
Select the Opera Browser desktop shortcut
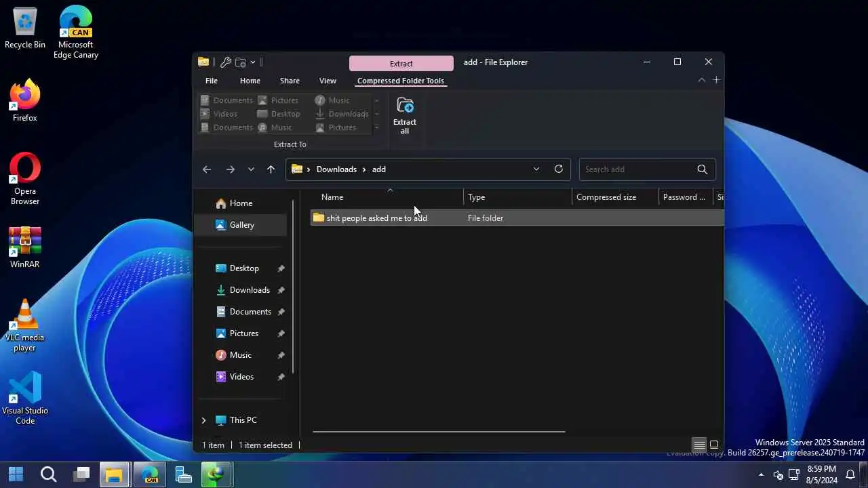coord(25,179)
